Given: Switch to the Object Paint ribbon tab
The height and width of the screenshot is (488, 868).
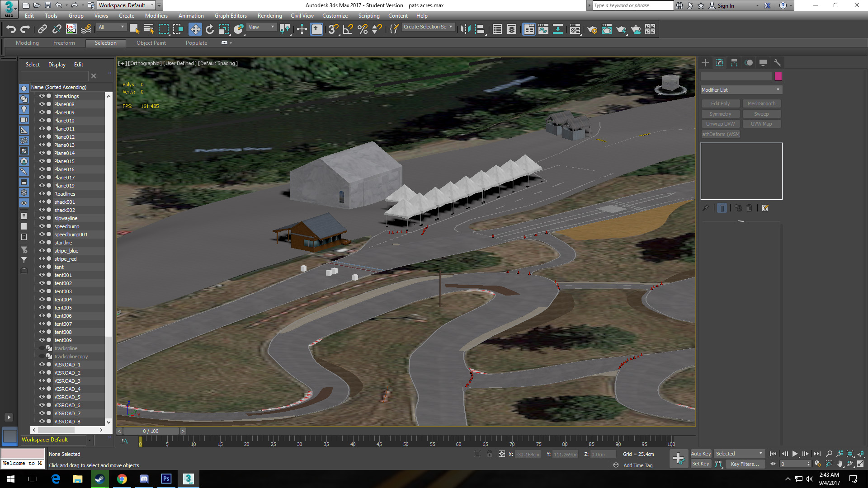Looking at the screenshot, I should pos(151,43).
